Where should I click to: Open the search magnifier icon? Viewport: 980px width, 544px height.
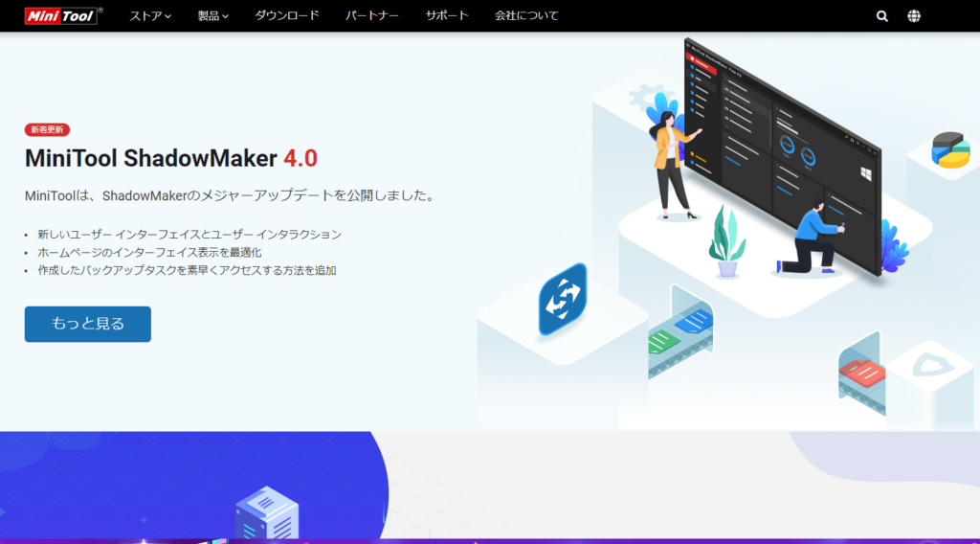(881, 16)
